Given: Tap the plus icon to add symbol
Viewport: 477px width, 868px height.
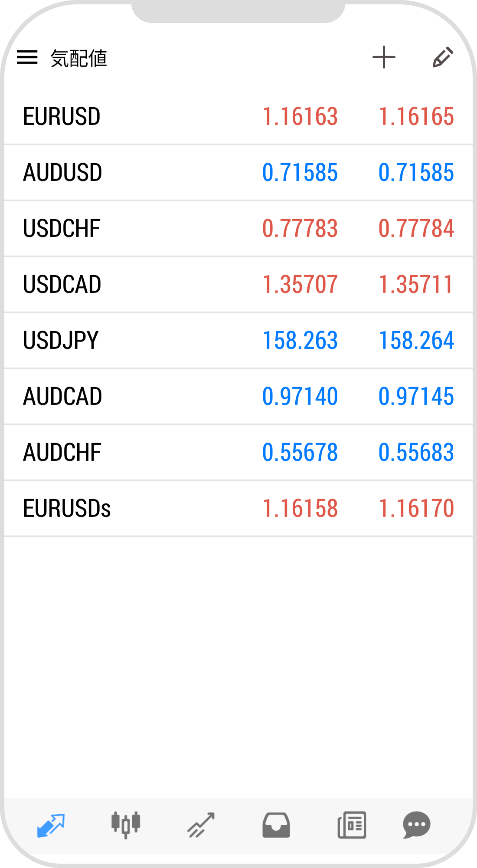Looking at the screenshot, I should click(x=384, y=57).
